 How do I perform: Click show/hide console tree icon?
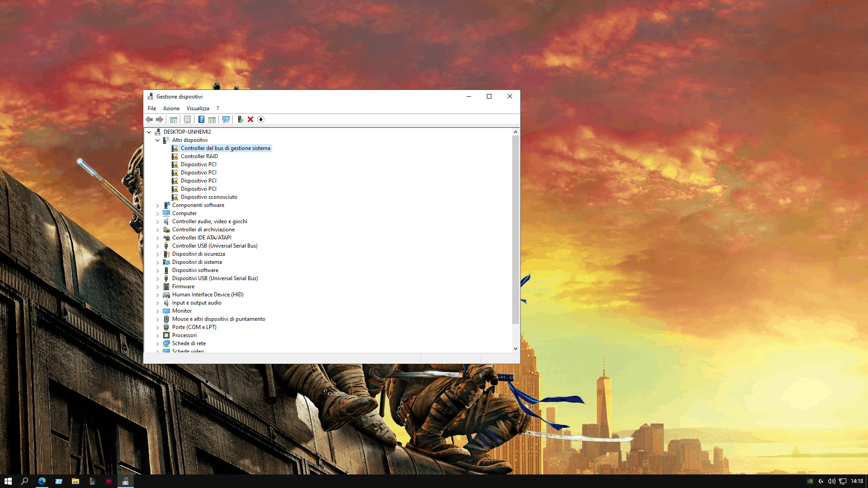tap(173, 119)
